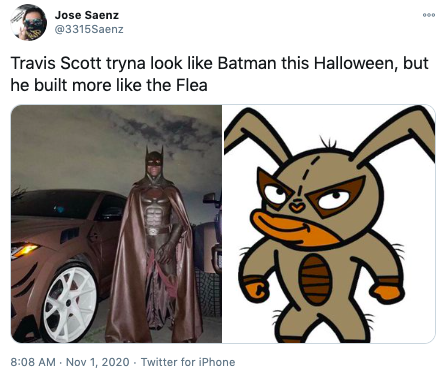Click the striped patch on Flea's belly

click(x=315, y=279)
